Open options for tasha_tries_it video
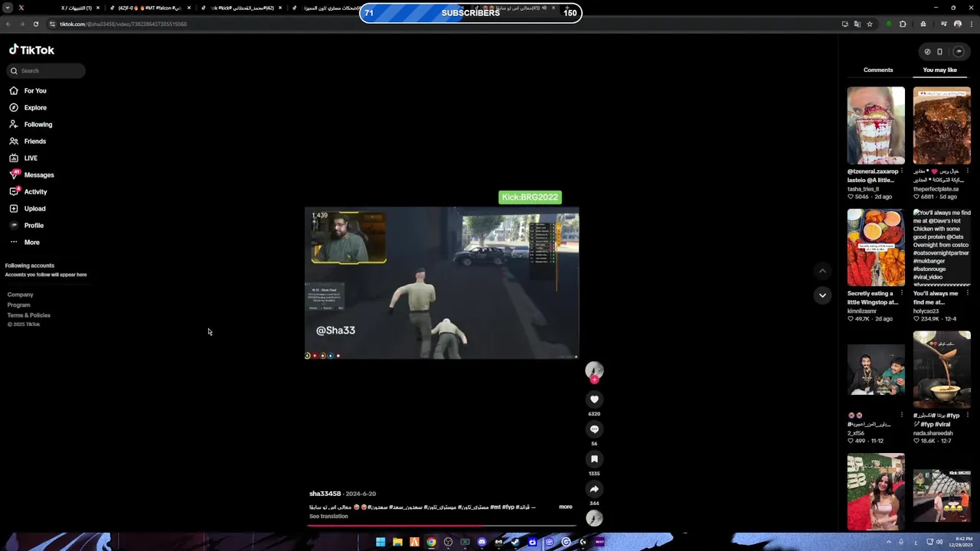 pyautogui.click(x=902, y=171)
